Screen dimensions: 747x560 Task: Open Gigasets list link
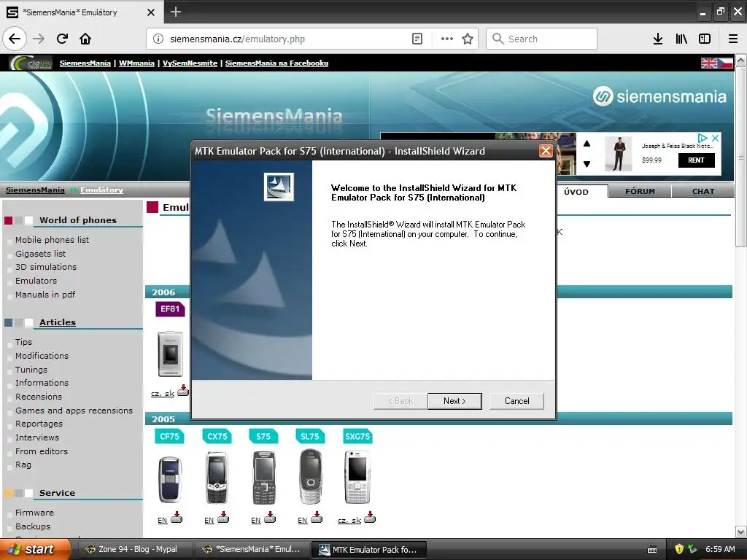[40, 253]
